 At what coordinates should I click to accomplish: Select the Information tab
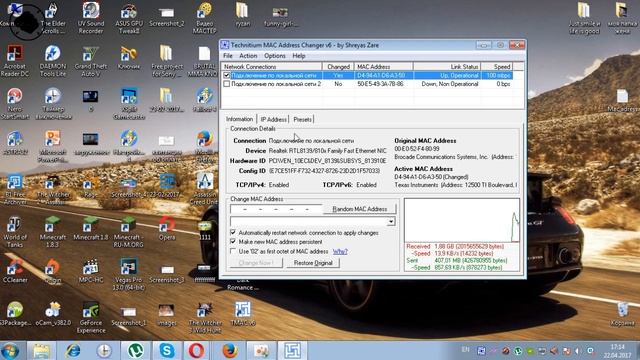pyautogui.click(x=240, y=119)
